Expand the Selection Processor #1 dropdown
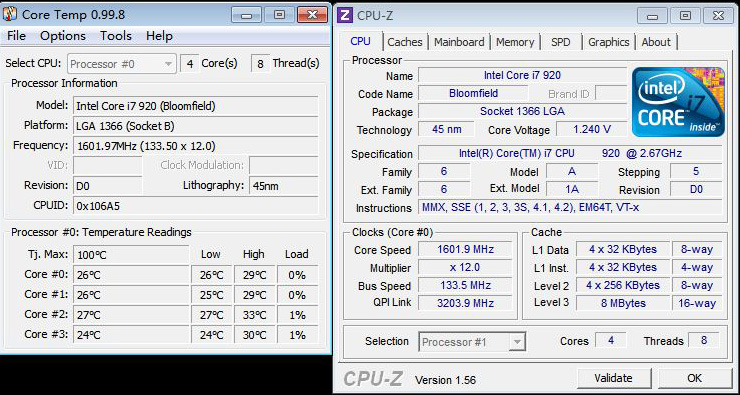The width and height of the screenshot is (740, 395). point(472,341)
